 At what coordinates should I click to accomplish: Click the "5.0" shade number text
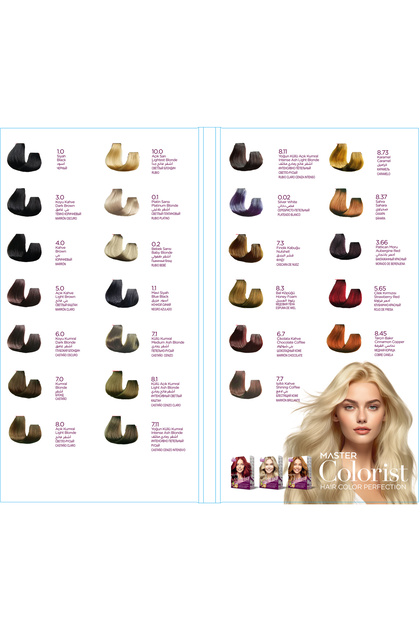(59, 288)
